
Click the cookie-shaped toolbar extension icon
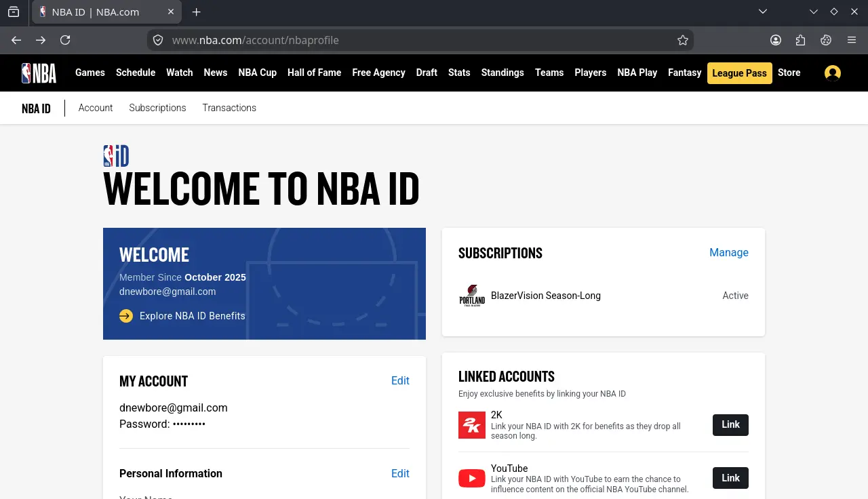tap(826, 40)
